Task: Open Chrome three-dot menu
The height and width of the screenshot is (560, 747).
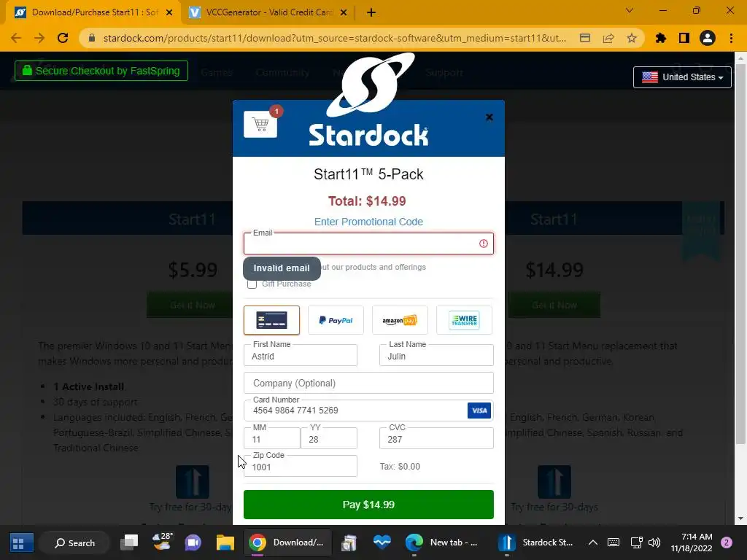Action: click(x=731, y=38)
